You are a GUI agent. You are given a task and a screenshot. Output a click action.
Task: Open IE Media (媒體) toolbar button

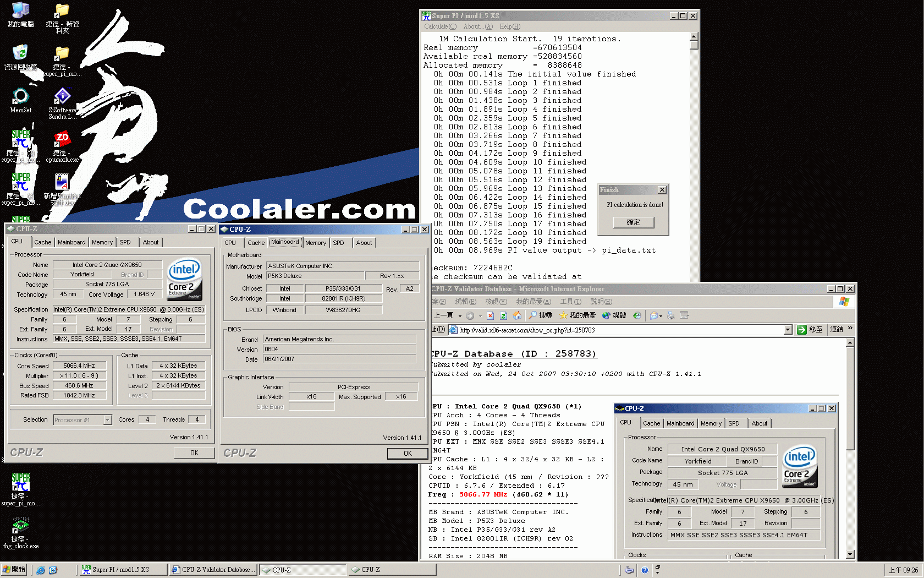614,315
